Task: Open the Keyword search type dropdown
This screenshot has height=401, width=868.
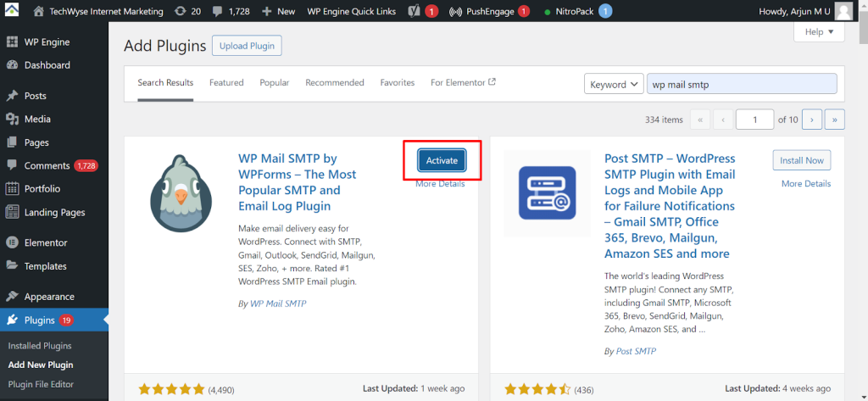Action: 613,84
